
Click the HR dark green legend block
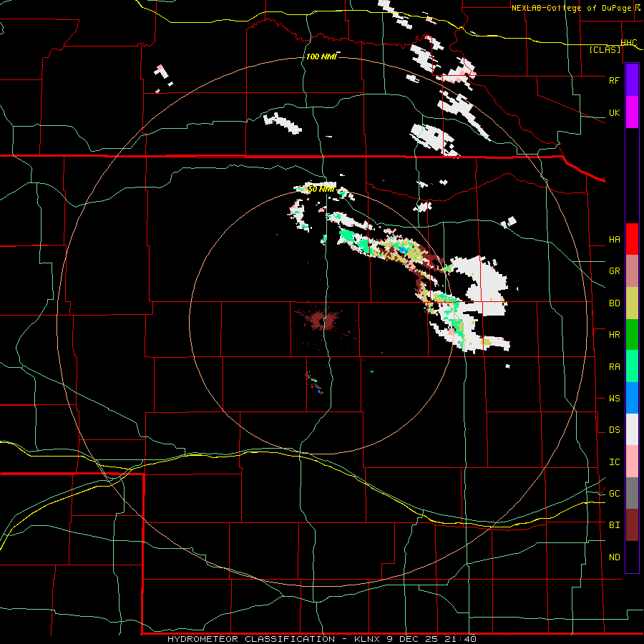[x=632, y=335]
